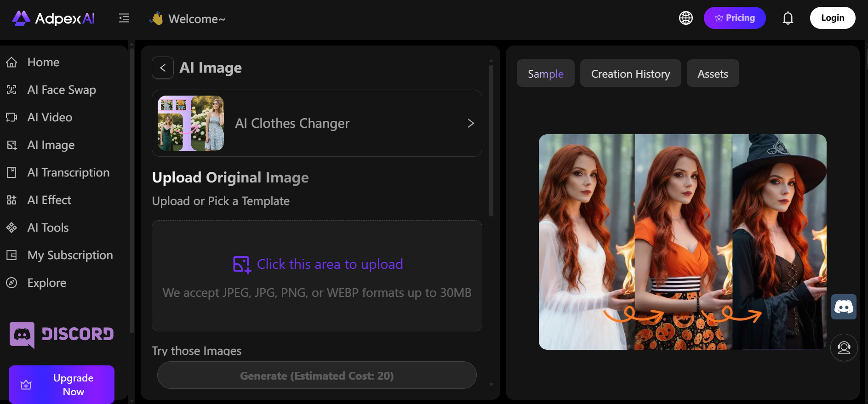
Task: Open the Explore page
Action: pyautogui.click(x=46, y=283)
